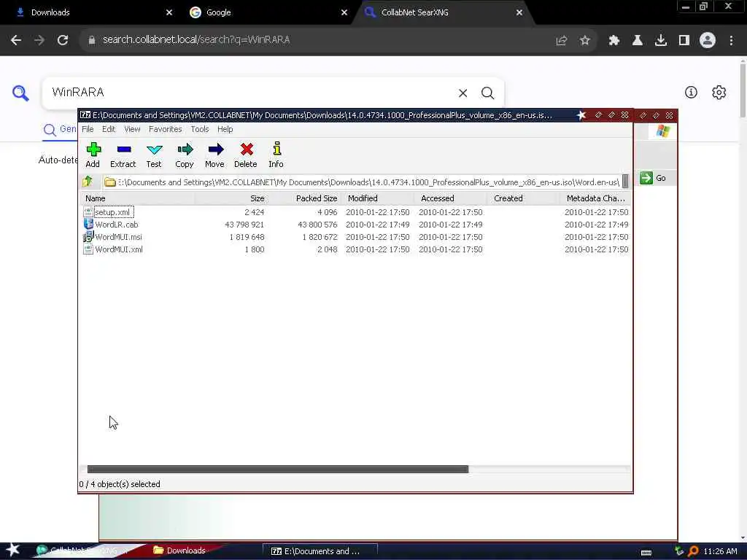This screenshot has height=560, width=747.
Task: Click the horizontal scrollbar in 7-Zip
Action: tap(278, 469)
